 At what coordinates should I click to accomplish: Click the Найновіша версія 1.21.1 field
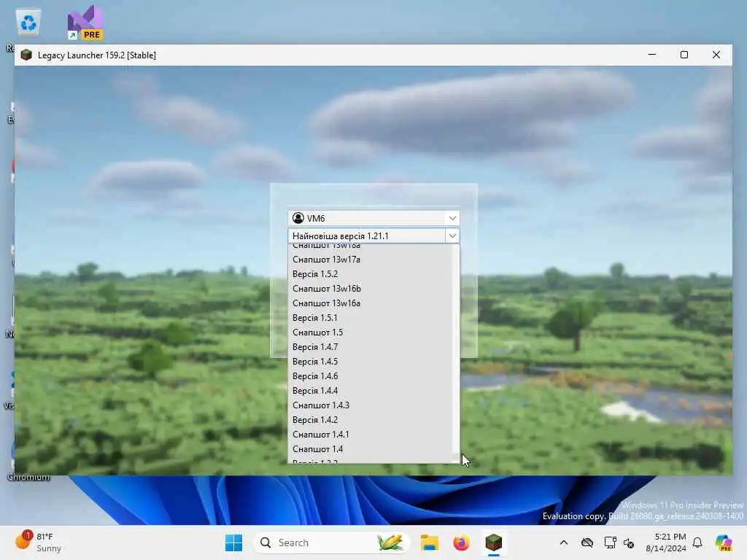click(367, 236)
